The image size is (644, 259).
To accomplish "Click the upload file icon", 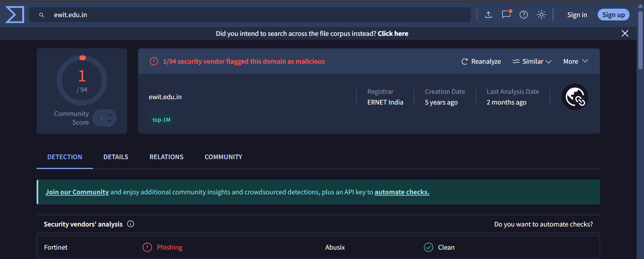I will 488,15.
